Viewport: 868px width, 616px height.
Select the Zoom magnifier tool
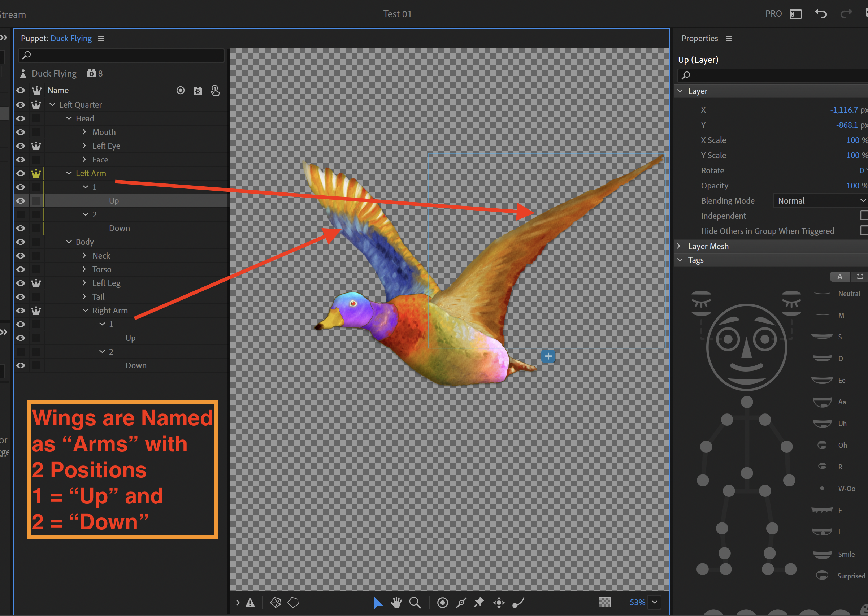tap(415, 602)
